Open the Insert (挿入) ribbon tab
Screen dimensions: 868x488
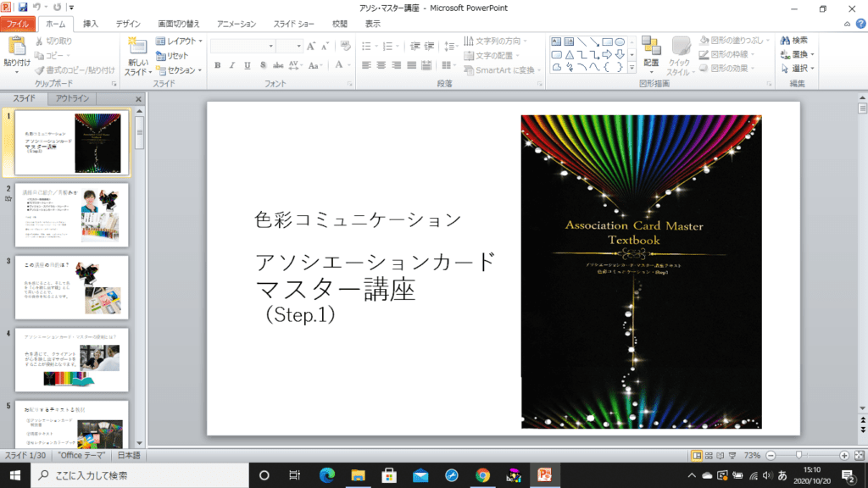coord(91,24)
